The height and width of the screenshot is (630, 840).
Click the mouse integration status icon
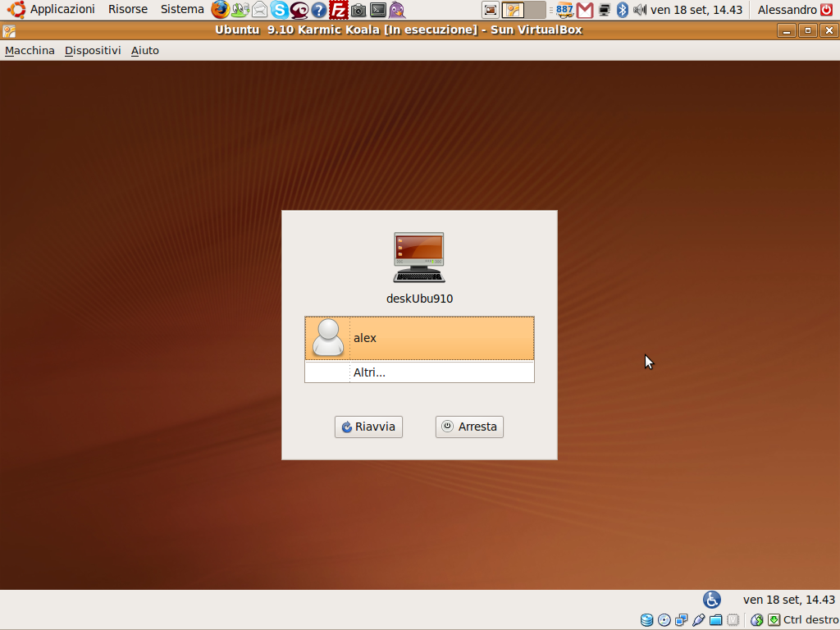pos(757,620)
